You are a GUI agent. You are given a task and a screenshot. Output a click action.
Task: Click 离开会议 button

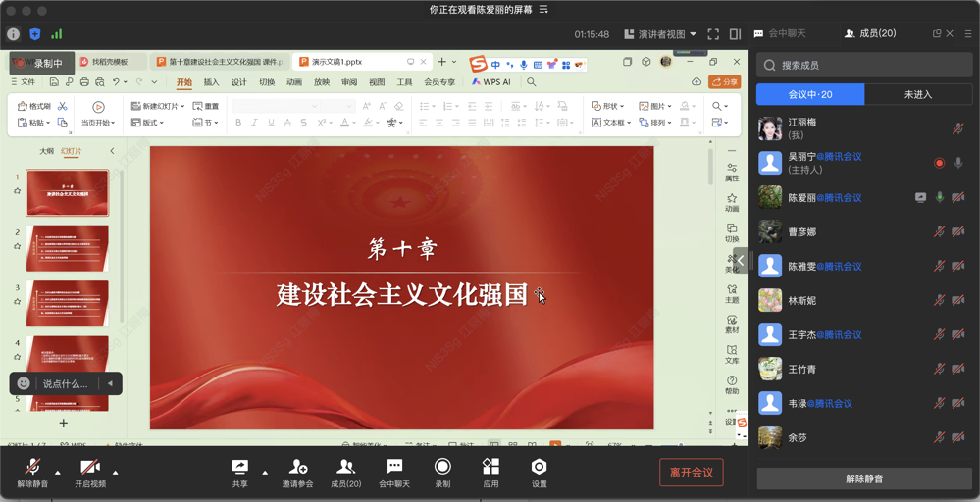[691, 473]
